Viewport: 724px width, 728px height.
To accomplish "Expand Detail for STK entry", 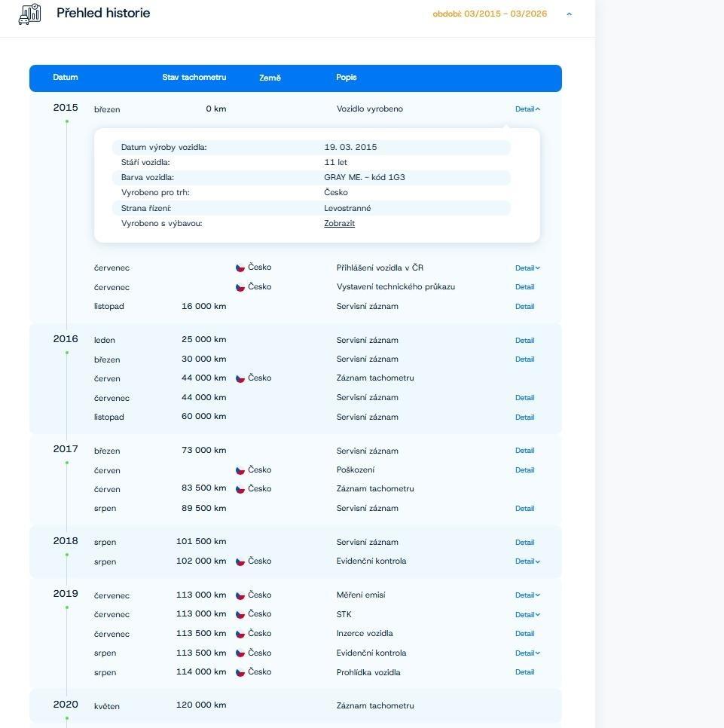I will 527,615.
